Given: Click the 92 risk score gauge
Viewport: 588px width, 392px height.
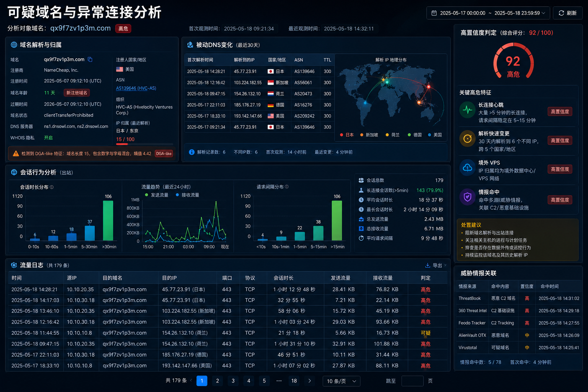Looking at the screenshot, I should [513, 61].
